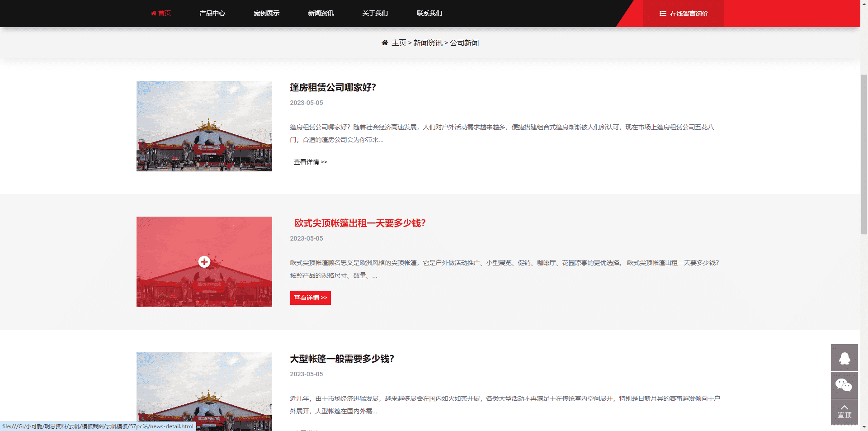The height and width of the screenshot is (431, 868).
Task: Click the date under 欧式尖顶帐篷出租一天要多少钱
Action: tap(307, 238)
